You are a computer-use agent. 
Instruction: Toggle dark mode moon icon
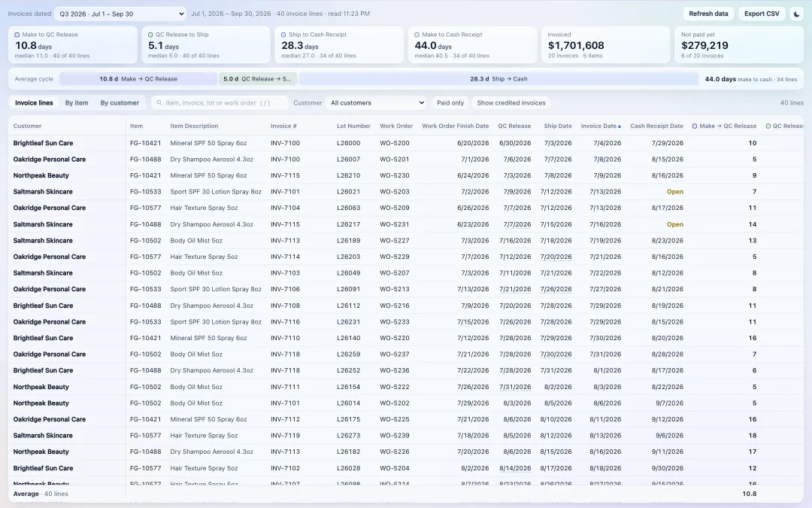point(796,14)
